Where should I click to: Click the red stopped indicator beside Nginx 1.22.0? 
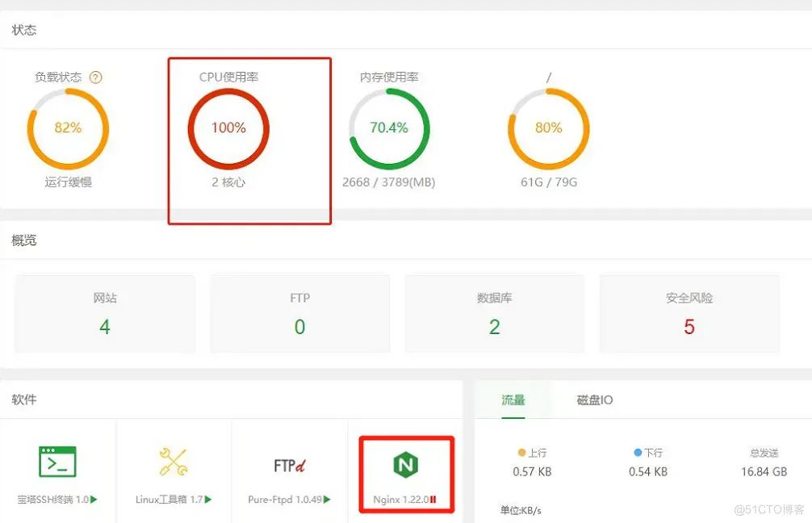433,500
